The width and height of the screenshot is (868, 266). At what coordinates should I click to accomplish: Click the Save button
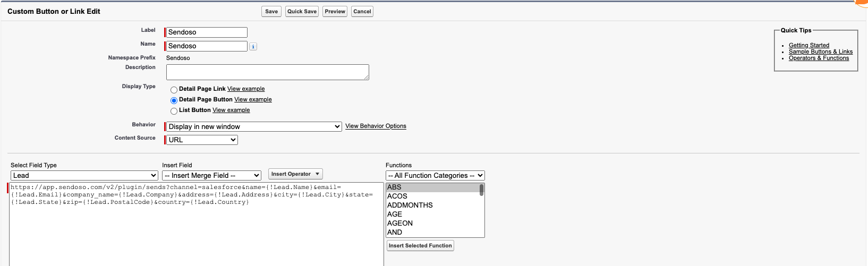(271, 12)
